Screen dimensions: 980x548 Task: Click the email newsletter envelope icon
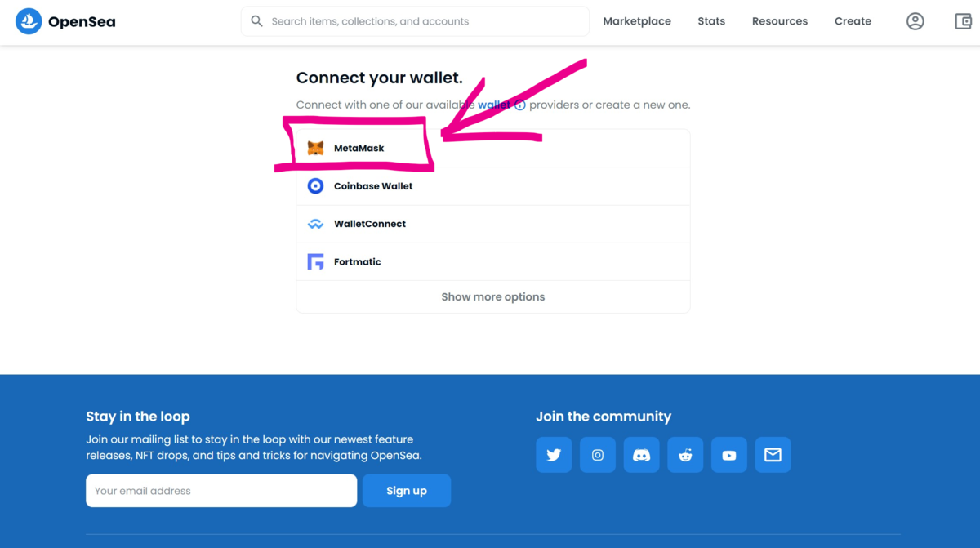(x=773, y=455)
